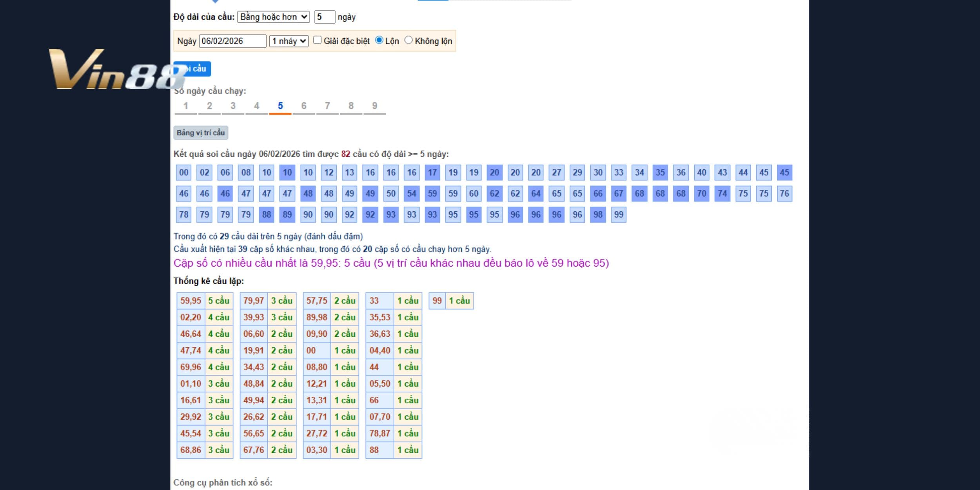Click number box 00 in results
Screen dimensions: 980x490
point(183,172)
